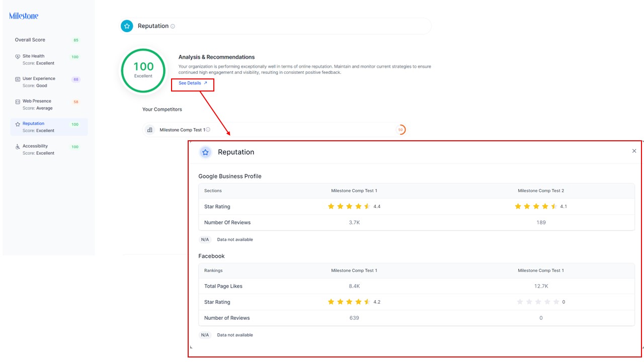The width and height of the screenshot is (644, 362).
Task: Click the info icon next to the Reputation page title
Action: [173, 26]
